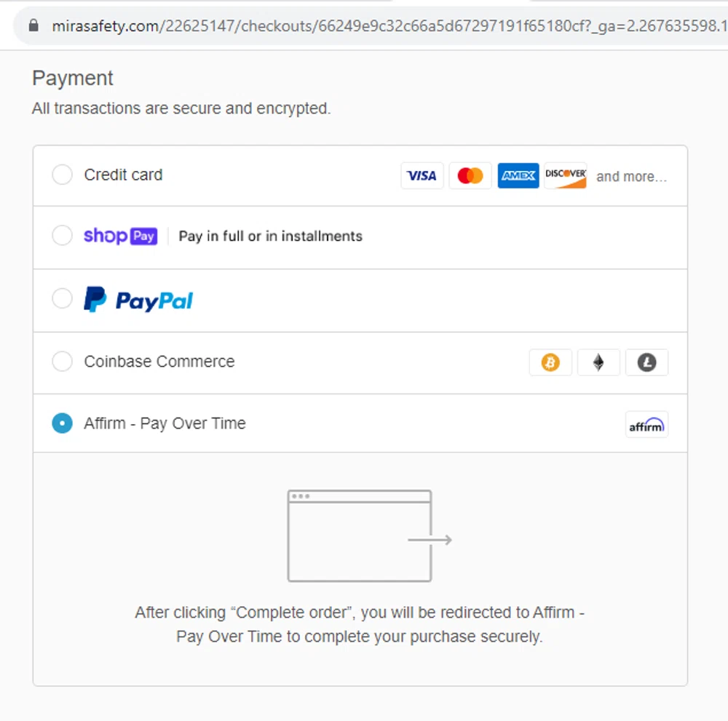This screenshot has height=721, width=728.
Task: Select the Credit card payment option
Action: point(62,175)
